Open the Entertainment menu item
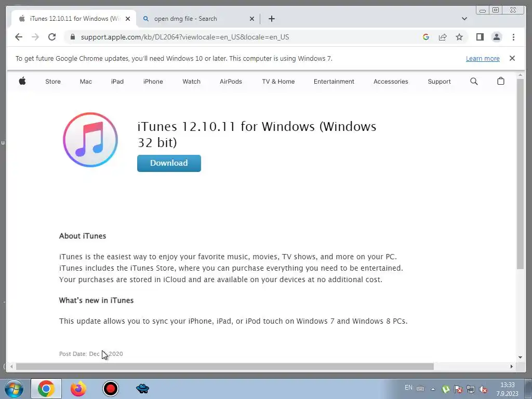 [x=334, y=82]
